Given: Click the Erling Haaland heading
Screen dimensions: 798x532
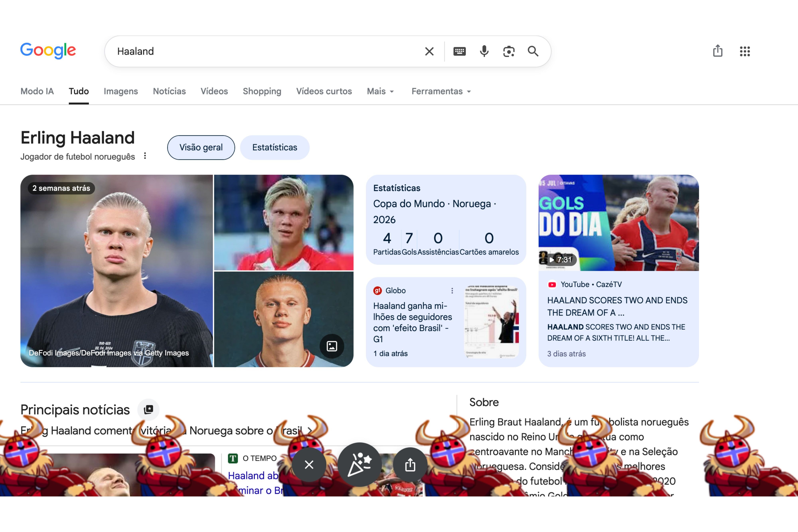Looking at the screenshot, I should click(x=77, y=138).
